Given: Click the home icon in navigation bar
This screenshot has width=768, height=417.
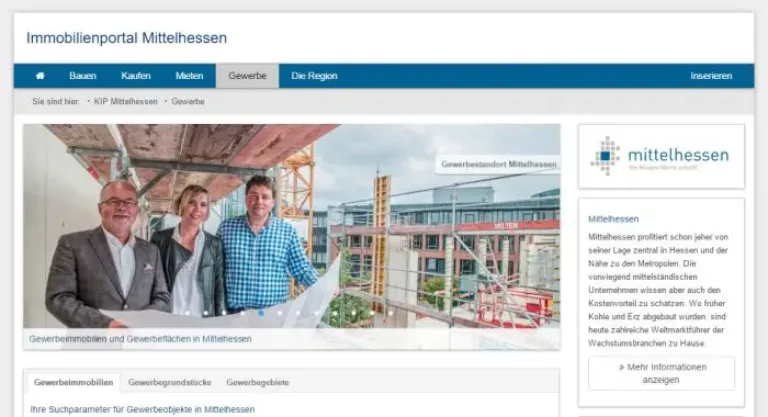Looking at the screenshot, I should tap(40, 76).
